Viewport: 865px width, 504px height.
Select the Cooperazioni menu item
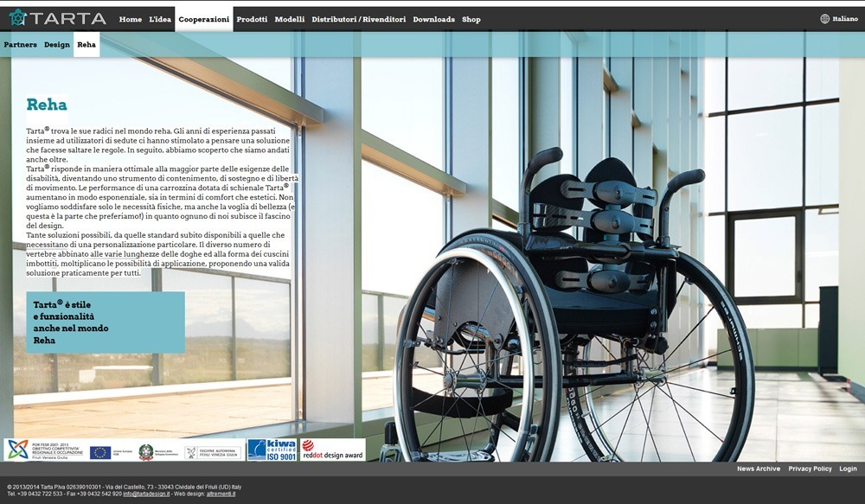click(x=204, y=19)
